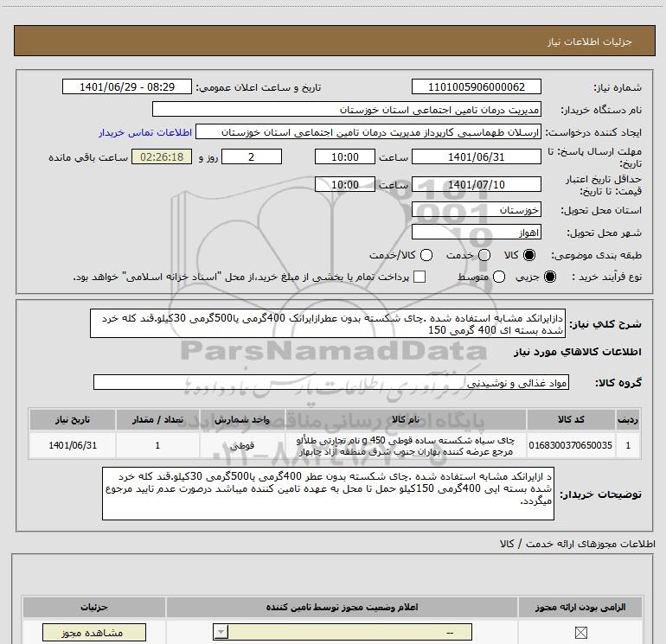This screenshot has height=644, width=666.
Task: Click the واحد شمارش column header
Action: [242, 419]
